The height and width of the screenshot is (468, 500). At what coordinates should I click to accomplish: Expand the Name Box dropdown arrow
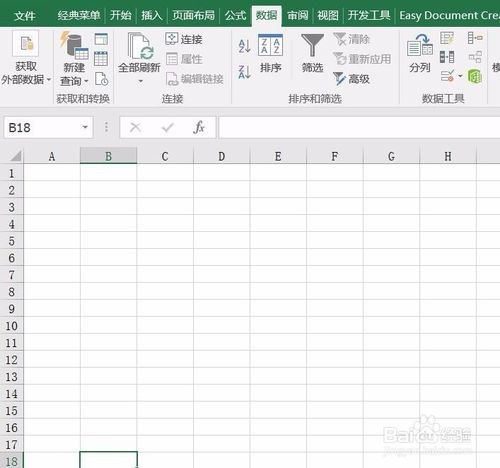[x=85, y=127]
